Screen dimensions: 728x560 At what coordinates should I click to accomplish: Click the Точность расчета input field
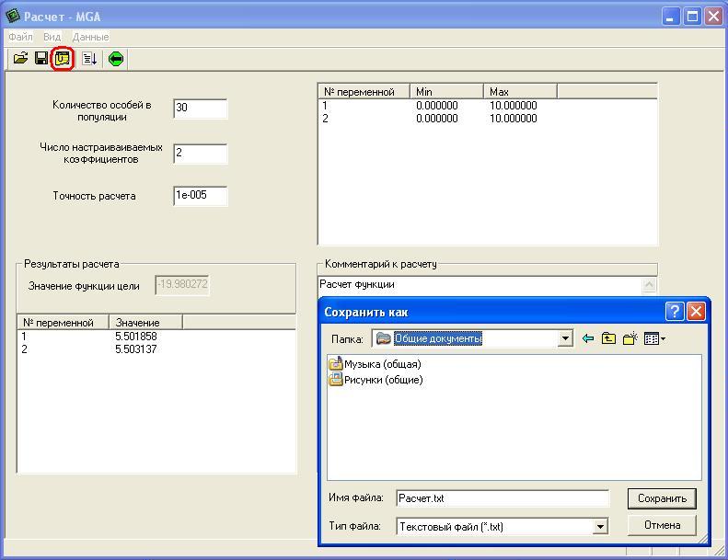tap(200, 196)
